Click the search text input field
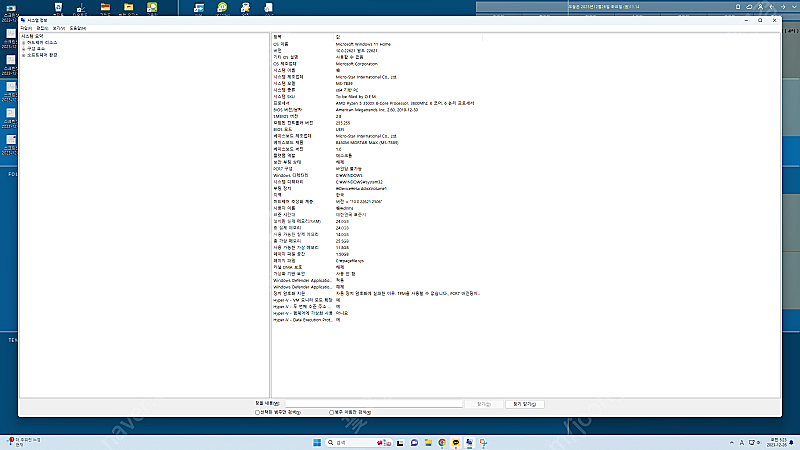The image size is (800, 450). 373,404
